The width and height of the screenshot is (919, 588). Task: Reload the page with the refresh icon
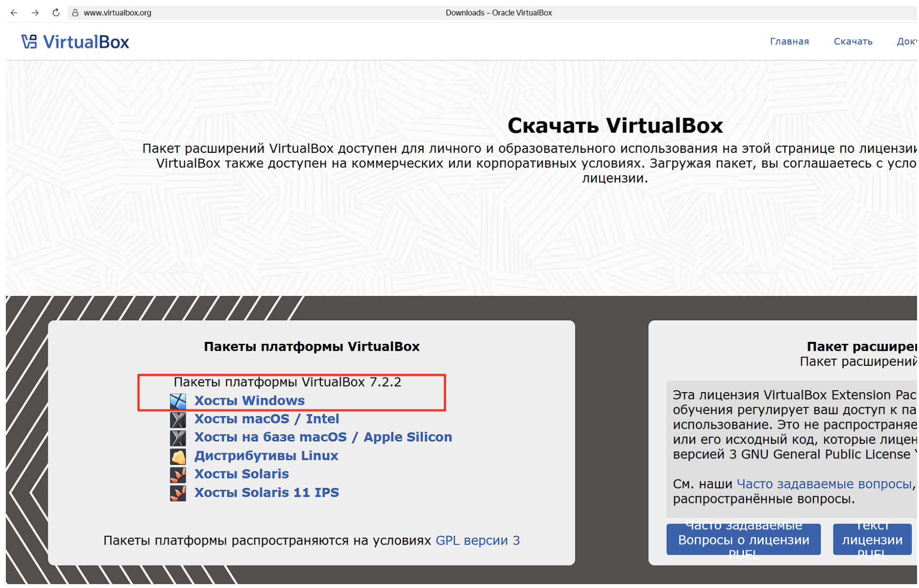[x=56, y=13]
